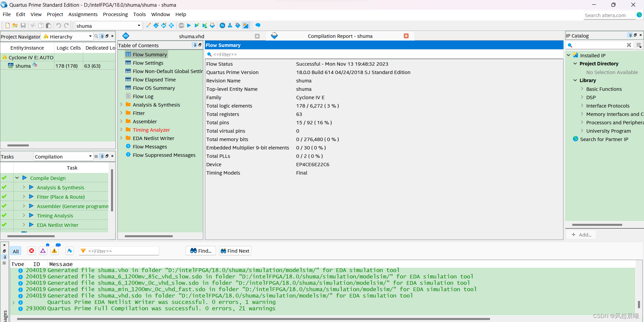Select the All messages filter button
Image resolution: width=644 pixels, height=322 pixels.
16,251
